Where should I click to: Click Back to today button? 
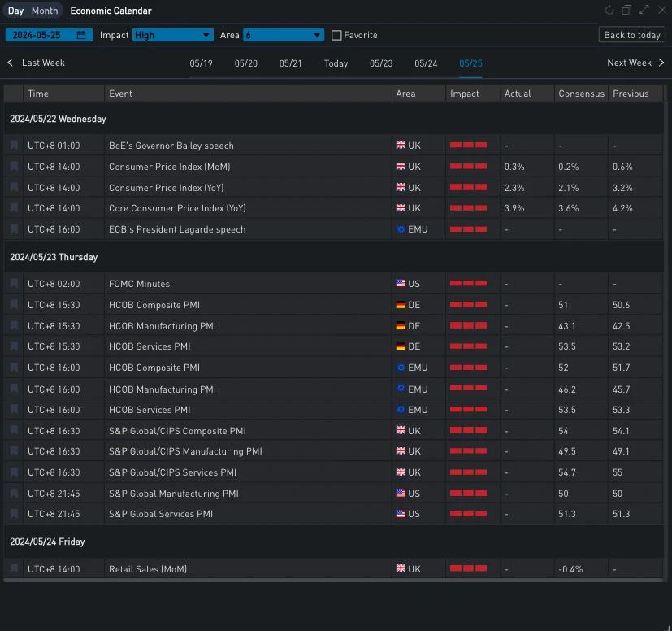tap(631, 35)
